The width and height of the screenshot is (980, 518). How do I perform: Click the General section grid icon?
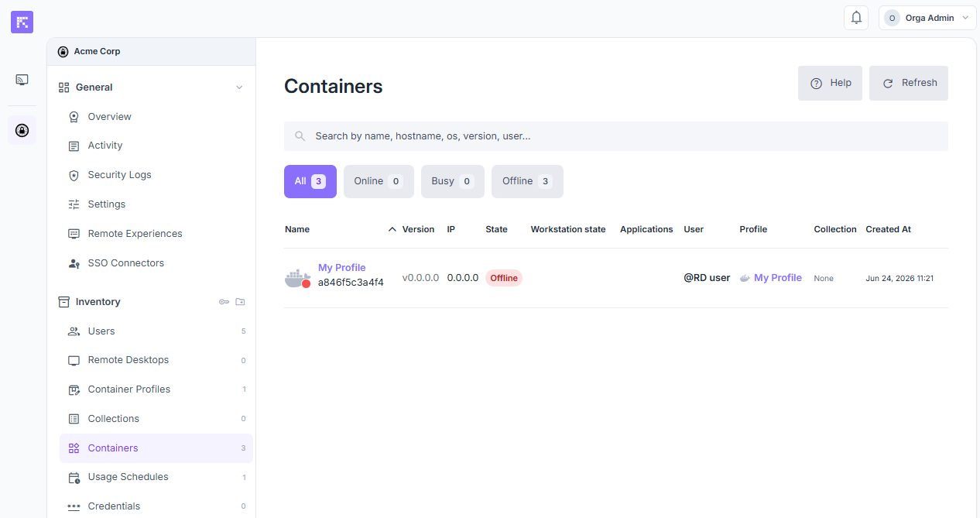pos(64,87)
